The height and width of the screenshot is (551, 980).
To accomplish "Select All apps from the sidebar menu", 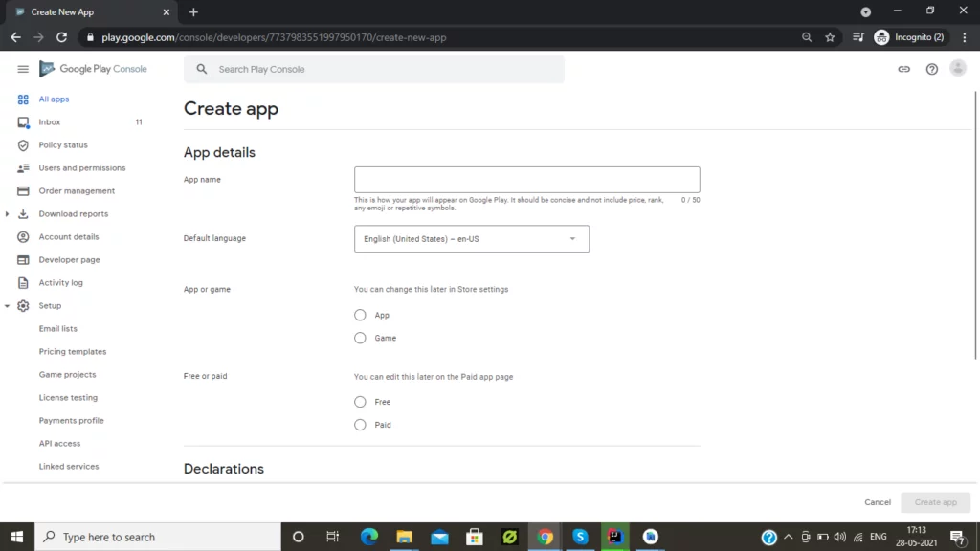I will tap(53, 99).
